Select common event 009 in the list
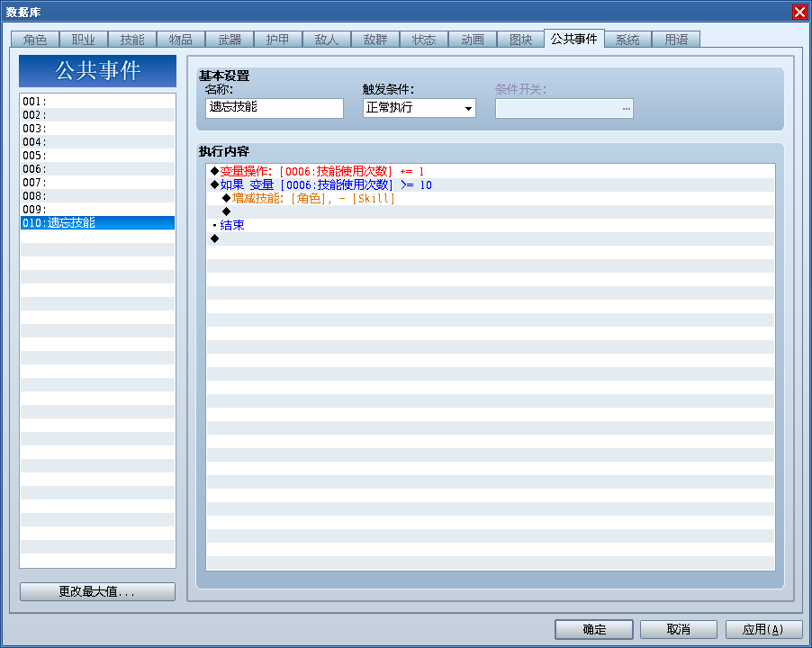The width and height of the screenshot is (812, 648). (97, 209)
